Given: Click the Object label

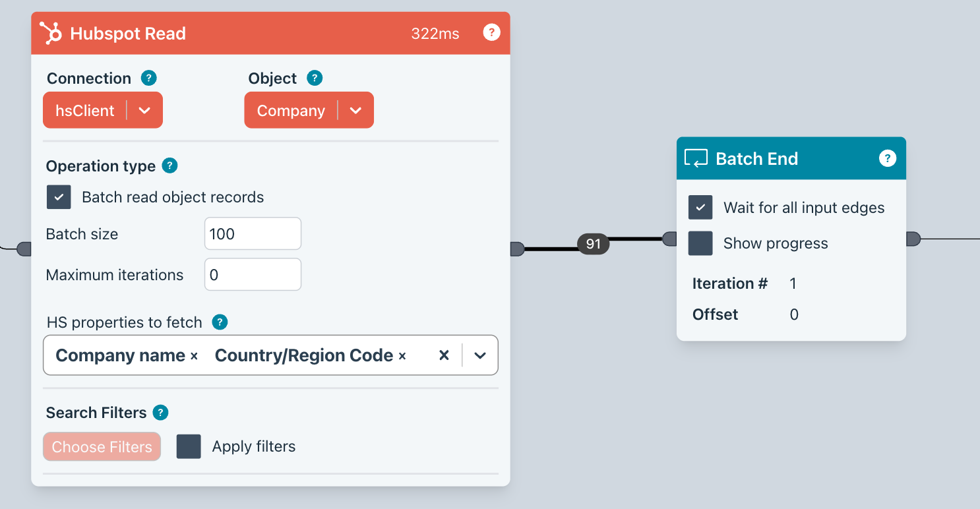Looking at the screenshot, I should [272, 78].
